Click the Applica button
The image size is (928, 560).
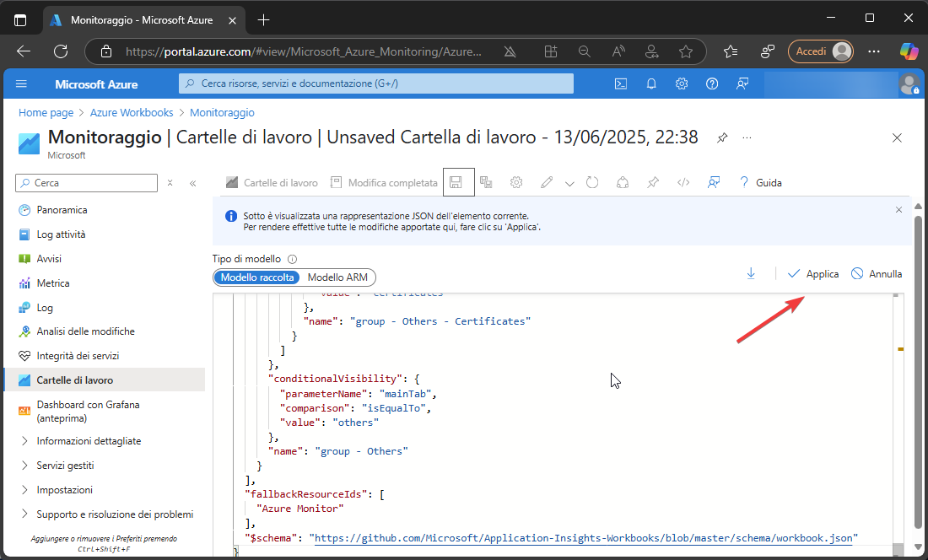[x=813, y=274]
